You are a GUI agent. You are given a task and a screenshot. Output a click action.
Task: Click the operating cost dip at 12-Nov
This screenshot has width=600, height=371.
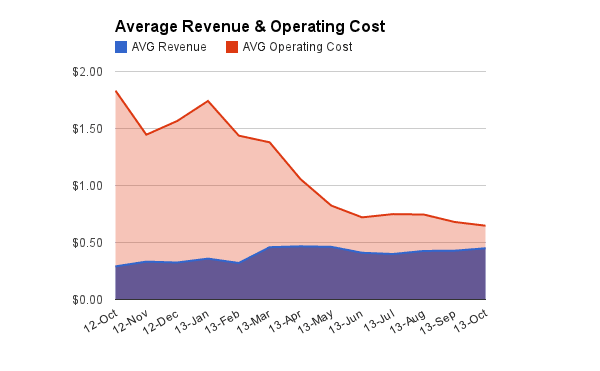(x=146, y=135)
